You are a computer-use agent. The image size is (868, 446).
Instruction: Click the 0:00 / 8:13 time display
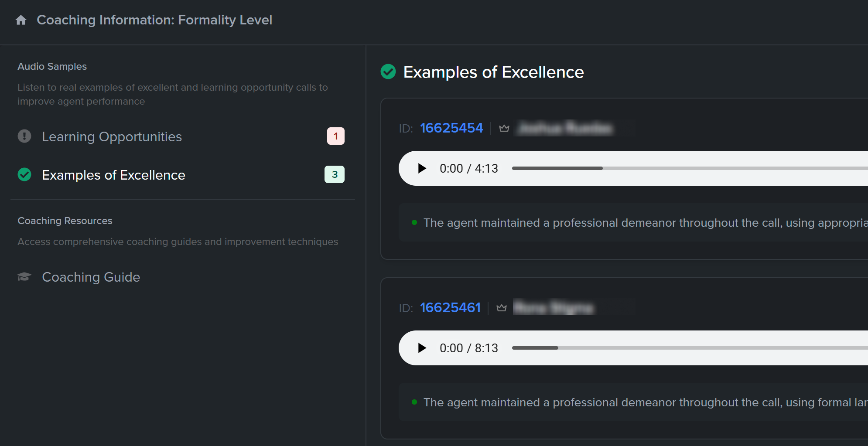click(x=469, y=348)
